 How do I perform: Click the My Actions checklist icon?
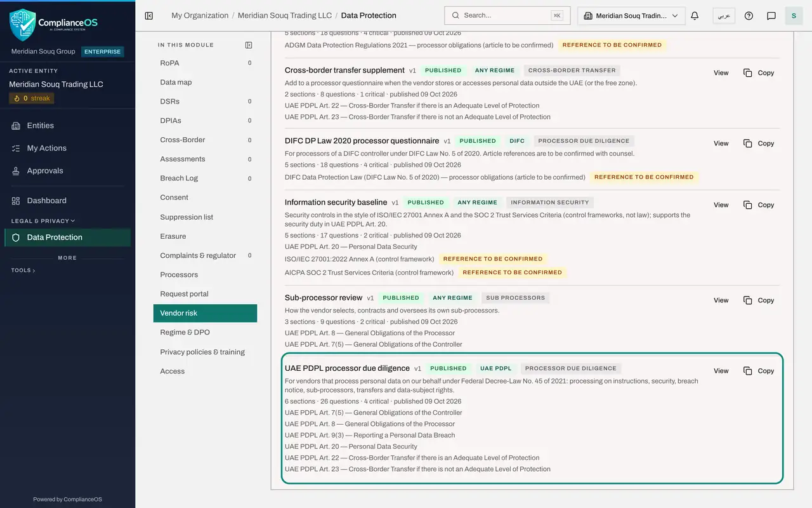[x=16, y=148]
